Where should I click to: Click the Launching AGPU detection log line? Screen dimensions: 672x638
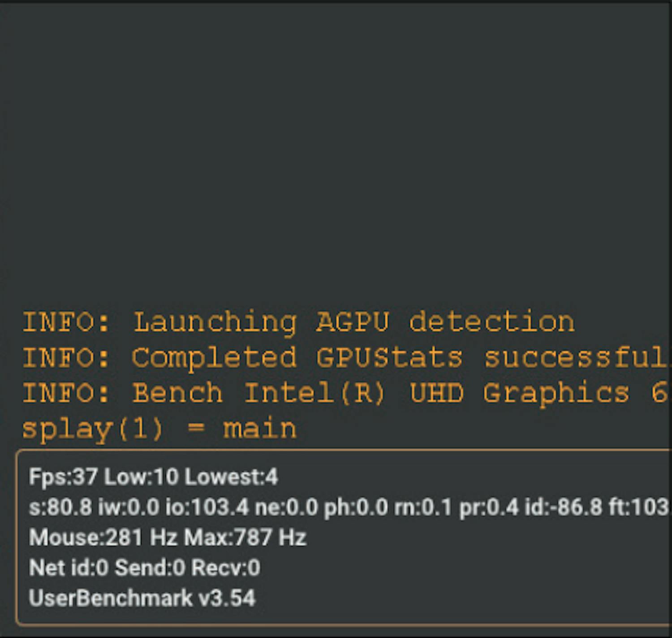coord(298,322)
